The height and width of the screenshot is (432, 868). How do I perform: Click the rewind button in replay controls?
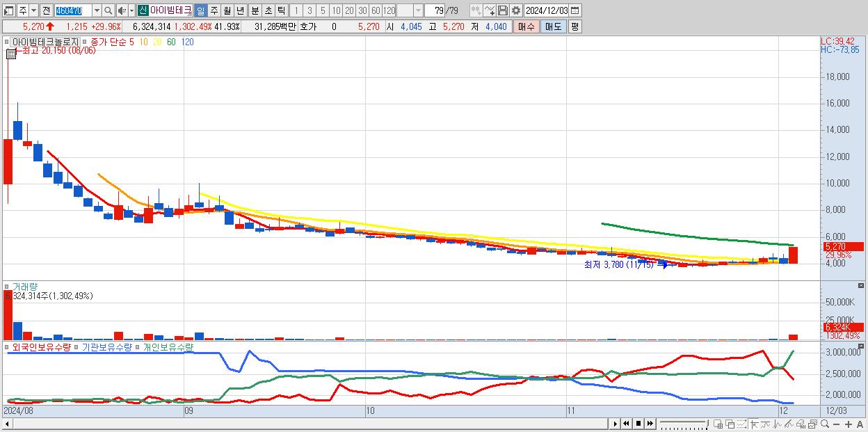[627, 424]
